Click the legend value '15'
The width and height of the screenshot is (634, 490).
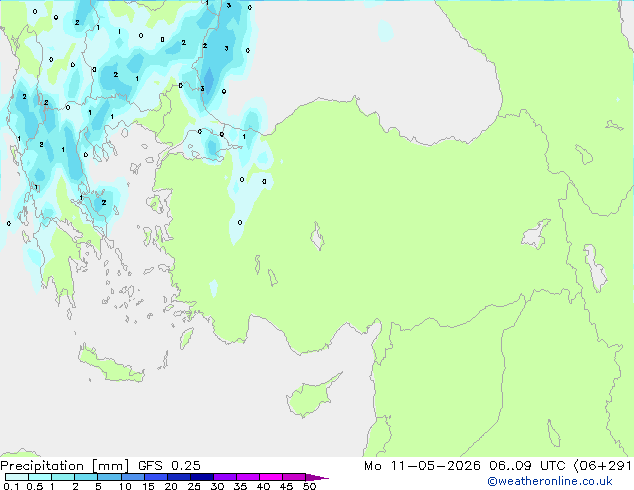pyautogui.click(x=148, y=486)
